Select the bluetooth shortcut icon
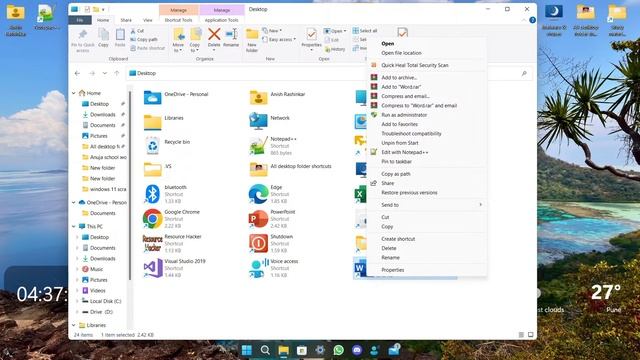Image resolution: width=640 pixels, height=360 pixels. pos(153,194)
